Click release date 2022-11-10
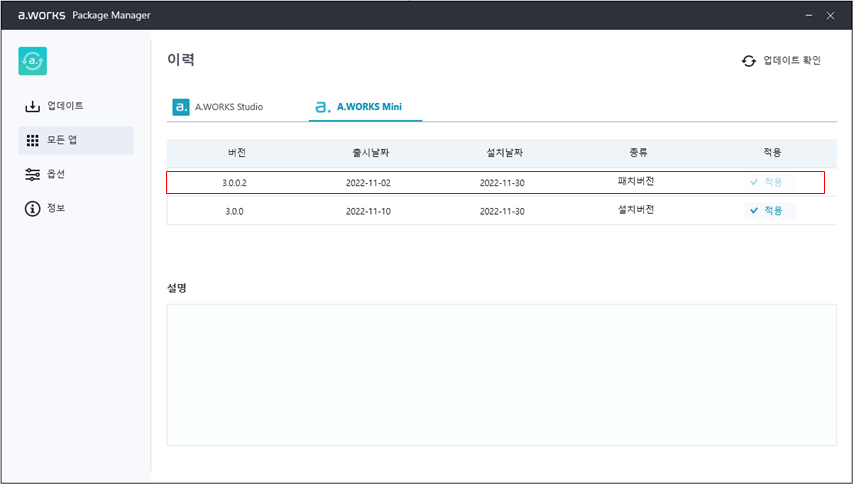The image size is (854, 485). pos(368,211)
